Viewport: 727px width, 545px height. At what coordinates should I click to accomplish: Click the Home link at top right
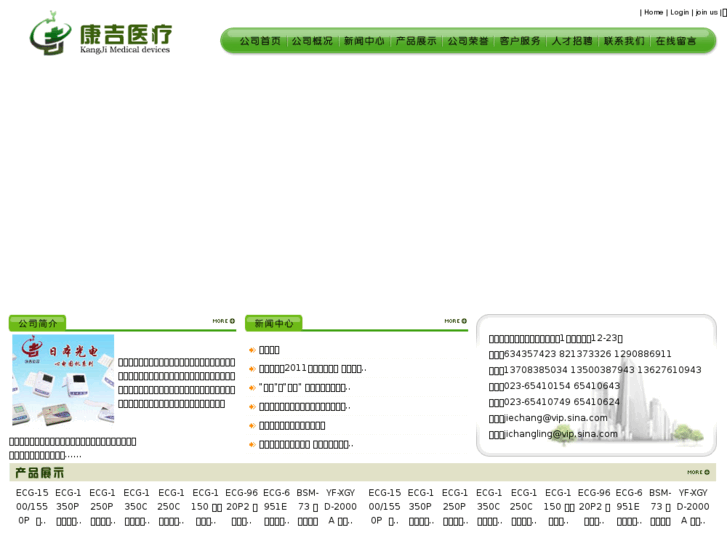coord(653,13)
